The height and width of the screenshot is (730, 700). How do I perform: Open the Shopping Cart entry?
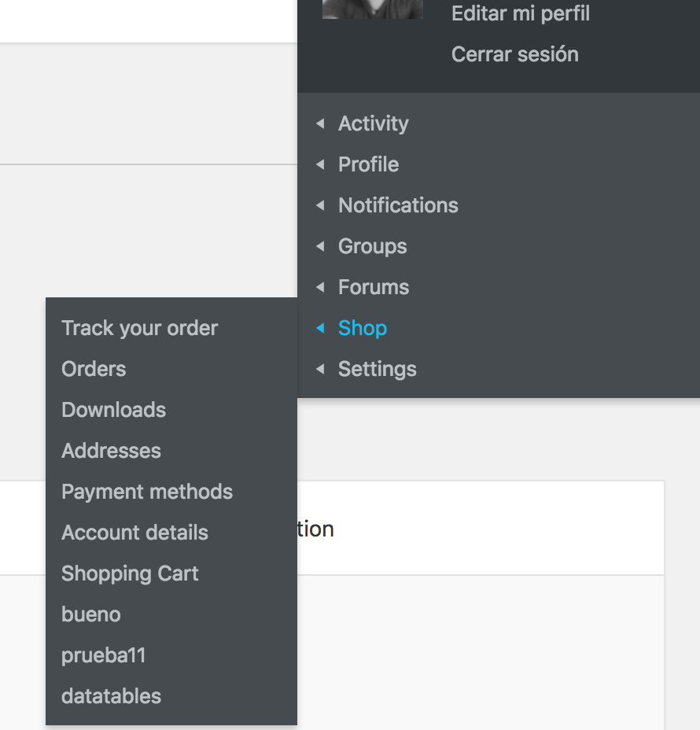(130, 573)
